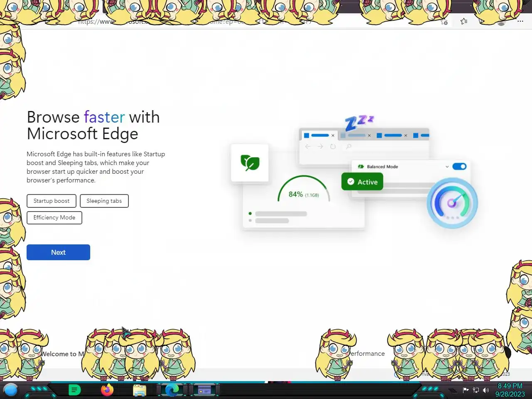Screen dimensions: 532x399
Task: Show hidden system tray icons
Action: [452, 390]
